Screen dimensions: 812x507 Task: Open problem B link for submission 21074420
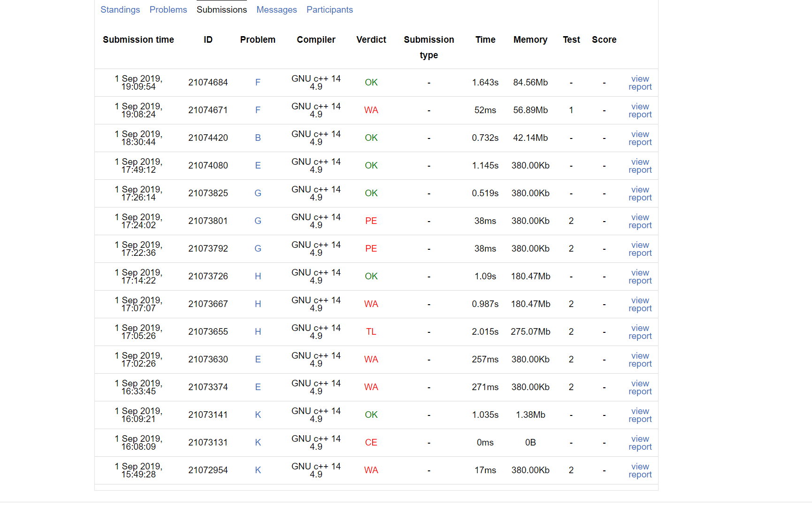(258, 138)
